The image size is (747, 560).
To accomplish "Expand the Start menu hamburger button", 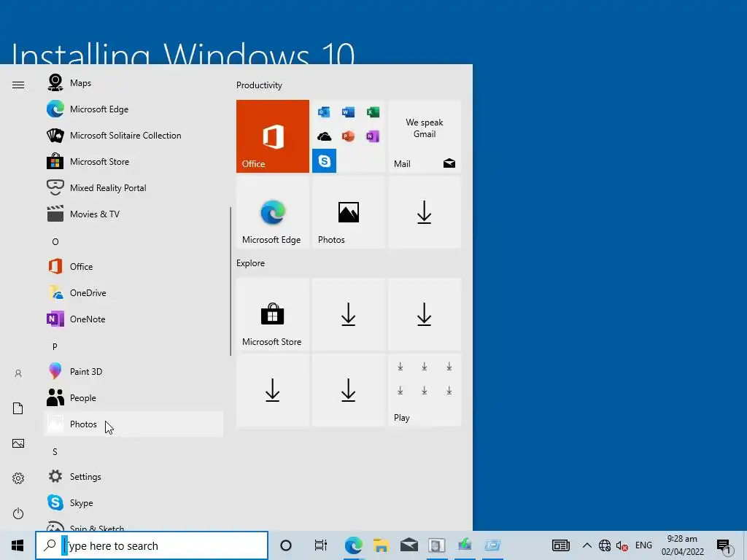I will (18, 85).
